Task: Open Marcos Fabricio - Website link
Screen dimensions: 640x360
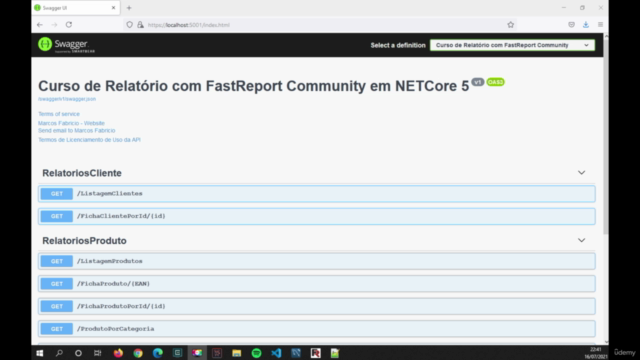Action: pyautogui.click(x=71, y=123)
